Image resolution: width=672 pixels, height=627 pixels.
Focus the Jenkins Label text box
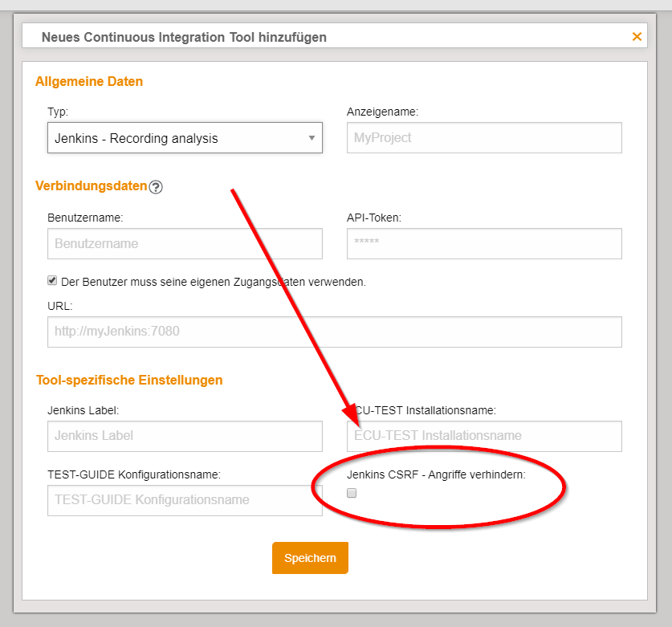point(185,436)
